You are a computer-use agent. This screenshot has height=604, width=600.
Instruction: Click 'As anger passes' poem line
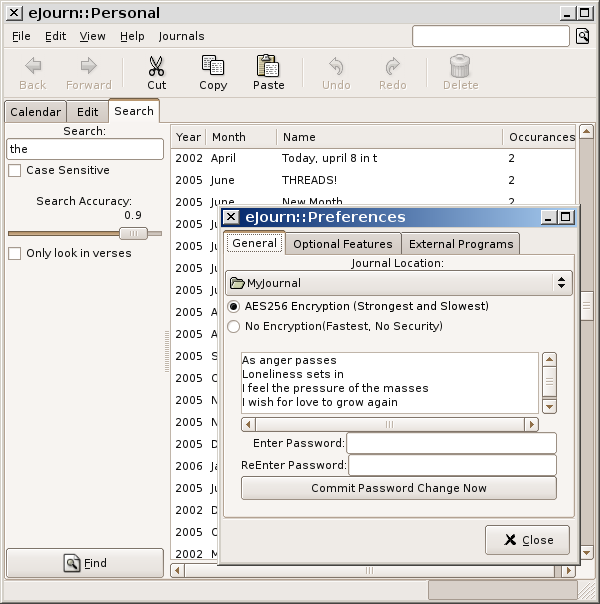click(x=289, y=360)
